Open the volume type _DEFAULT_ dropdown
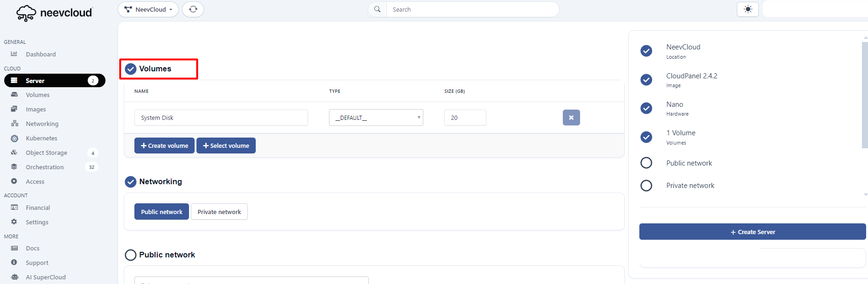 pos(376,118)
